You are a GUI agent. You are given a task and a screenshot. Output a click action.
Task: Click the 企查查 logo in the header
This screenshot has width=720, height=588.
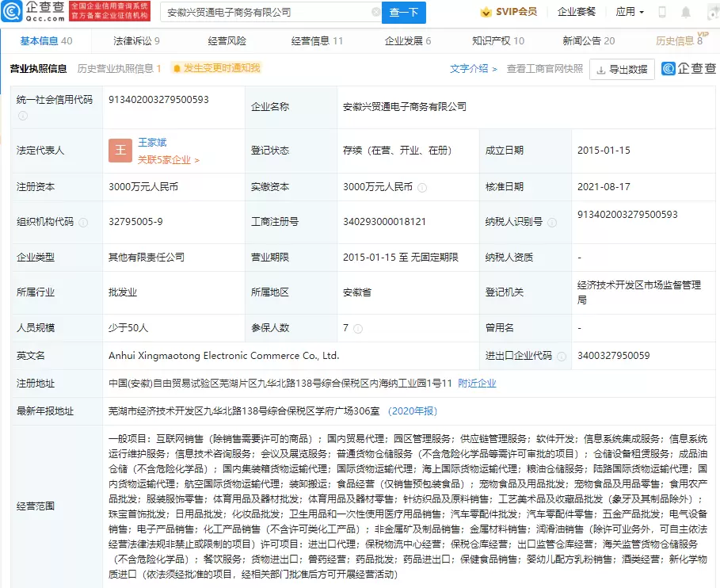(x=33, y=12)
